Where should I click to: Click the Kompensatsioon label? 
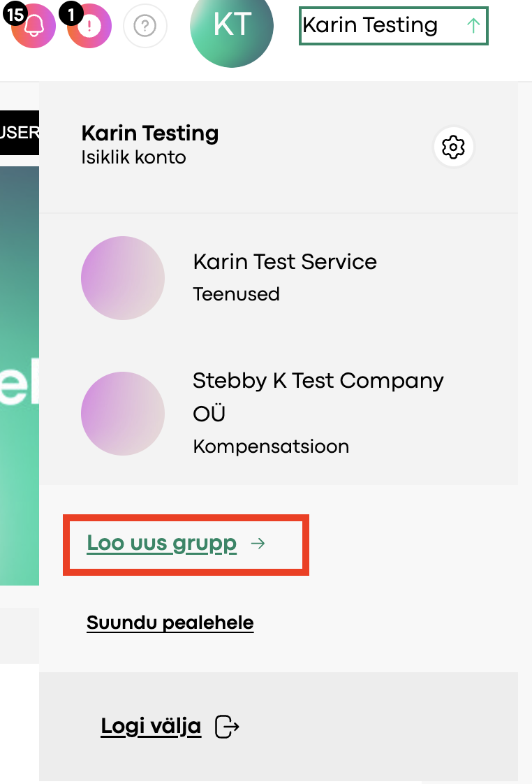[271, 446]
